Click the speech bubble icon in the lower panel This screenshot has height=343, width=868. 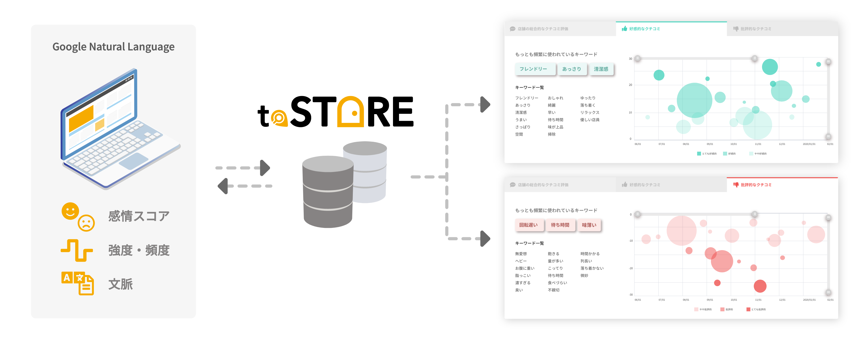[513, 185]
